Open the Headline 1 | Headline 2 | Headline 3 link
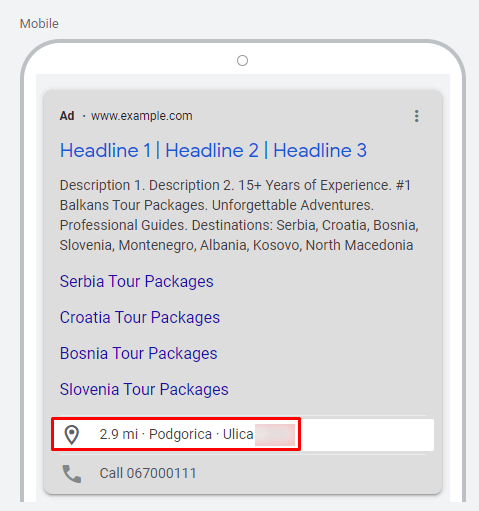Image resolution: width=479 pixels, height=511 pixels. pos(213,150)
